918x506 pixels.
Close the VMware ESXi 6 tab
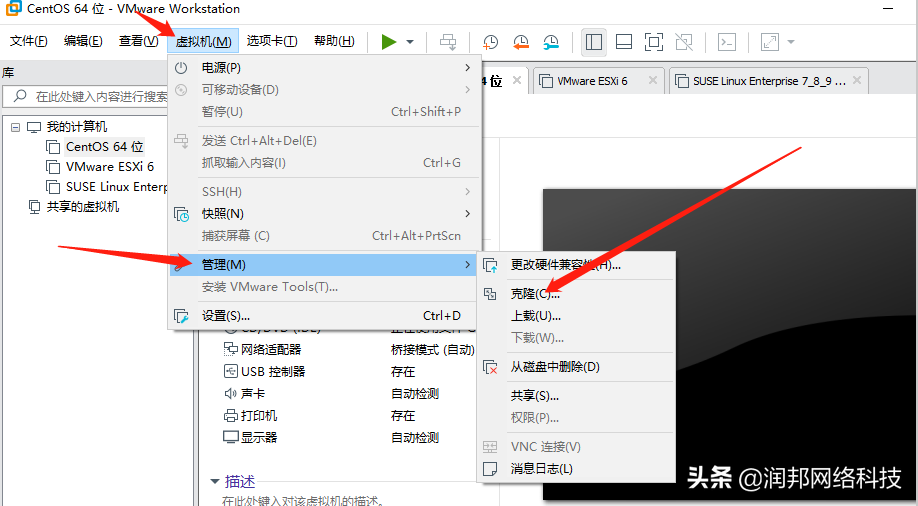[x=652, y=80]
